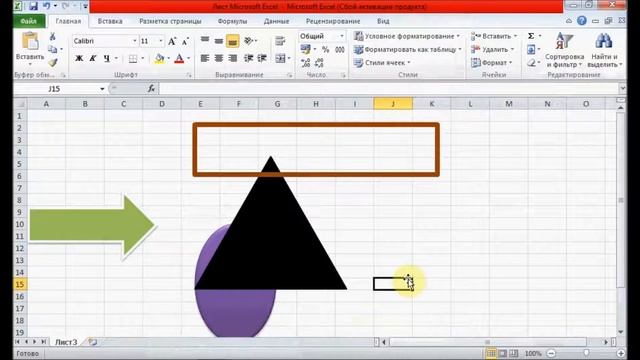This screenshot has width=640, height=360.
Task: Toggle italic К formatting
Action: (93, 59)
